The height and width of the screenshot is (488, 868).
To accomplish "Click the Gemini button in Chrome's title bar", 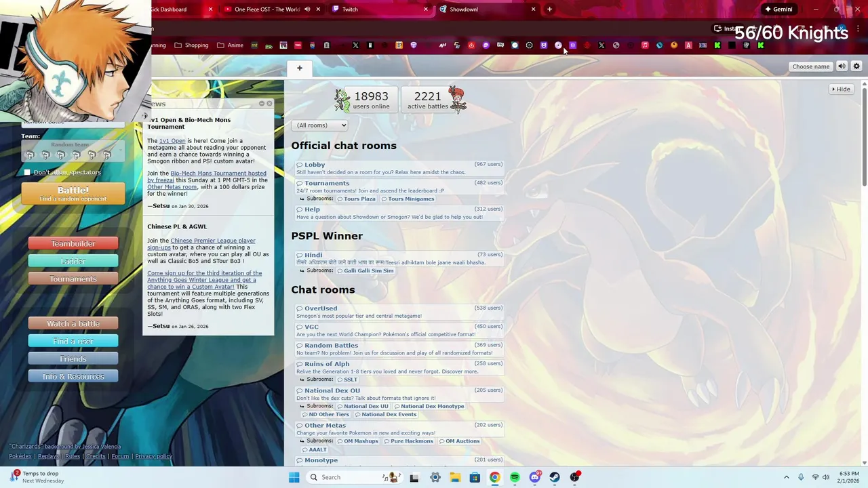I will (778, 9).
